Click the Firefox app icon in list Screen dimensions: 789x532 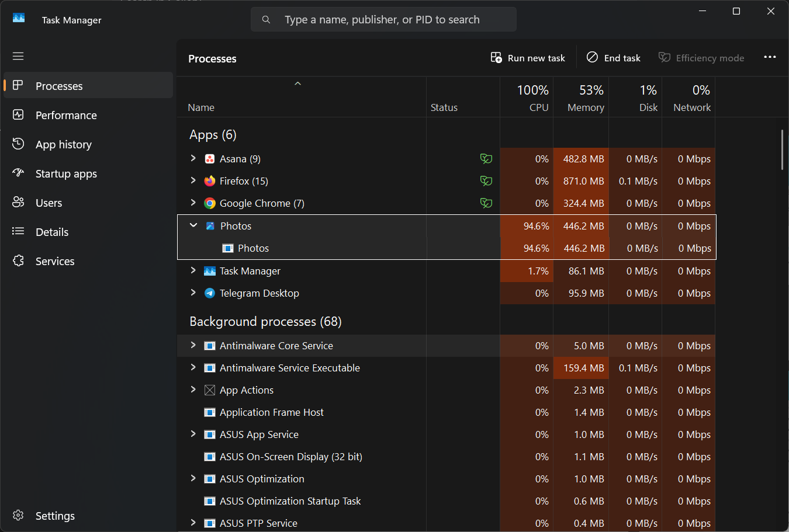pyautogui.click(x=210, y=181)
